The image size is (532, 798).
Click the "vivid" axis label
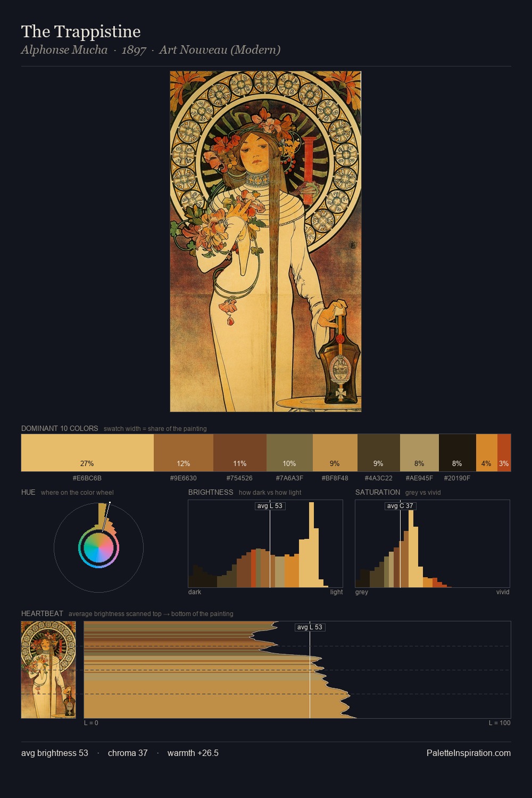pyautogui.click(x=503, y=592)
